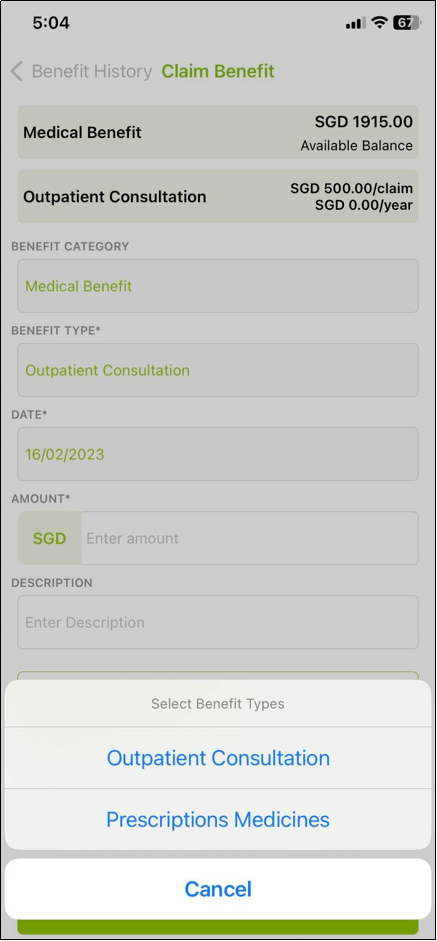Cancel the benefit type selection

pos(218,889)
